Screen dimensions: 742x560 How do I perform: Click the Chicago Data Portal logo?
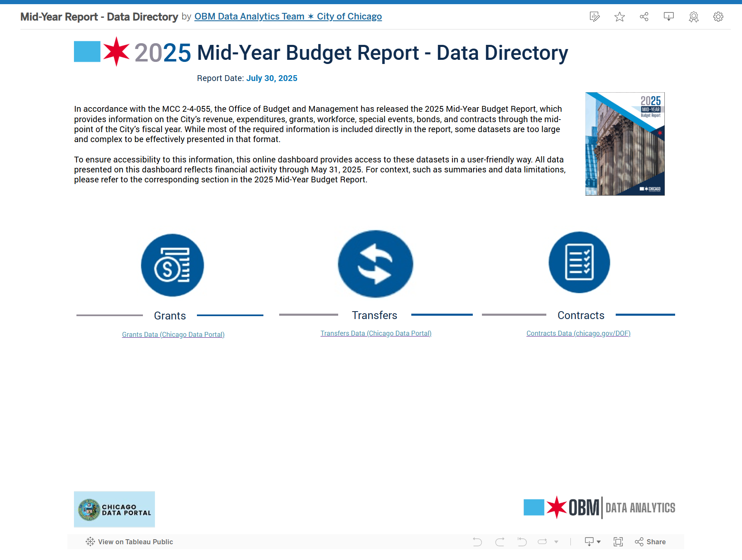point(114,509)
